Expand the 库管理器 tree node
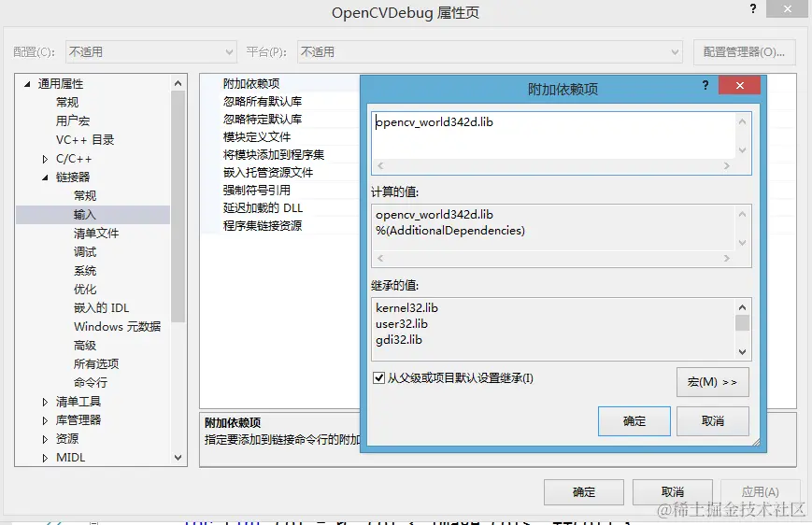The width and height of the screenshot is (812, 525). click(x=45, y=420)
